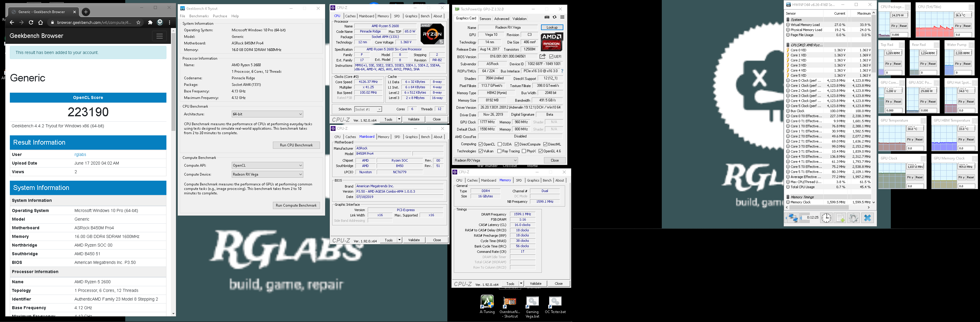Open the Tools dropdown arrow in CPU-Z Memory window
980x322 pixels.
click(521, 284)
